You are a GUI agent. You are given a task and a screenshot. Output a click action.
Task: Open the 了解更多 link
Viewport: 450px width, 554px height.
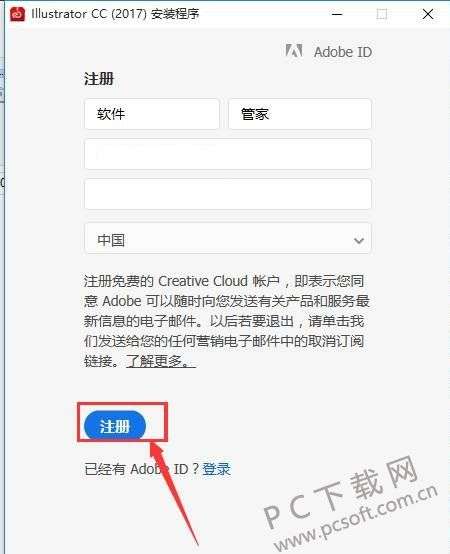161,361
